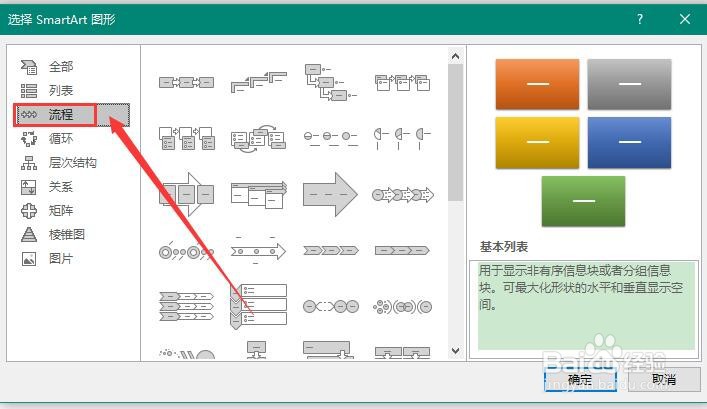Click the layout description starting 用于显示非有序
Image resolution: width=707 pixels, height=409 pixels.
click(581, 287)
